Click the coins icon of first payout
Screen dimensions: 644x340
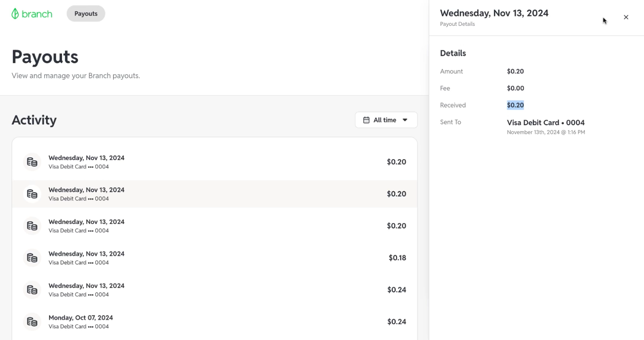coord(32,162)
